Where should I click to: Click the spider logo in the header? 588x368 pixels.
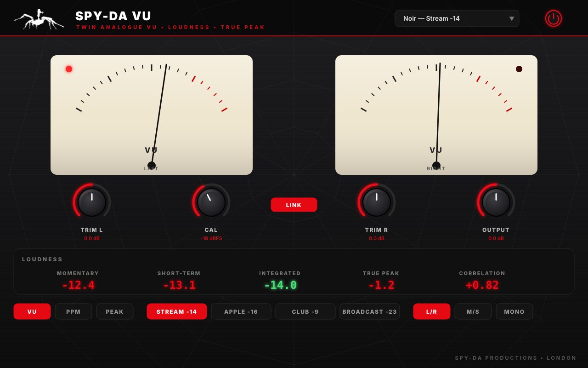pyautogui.click(x=39, y=19)
